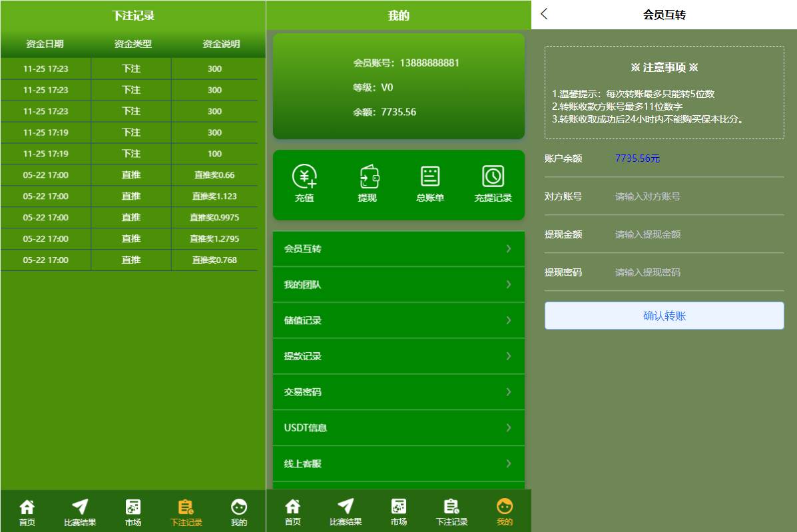Image resolution: width=797 pixels, height=532 pixels.
Task: Expand the 我的团队 row chevron
Action: coord(508,284)
